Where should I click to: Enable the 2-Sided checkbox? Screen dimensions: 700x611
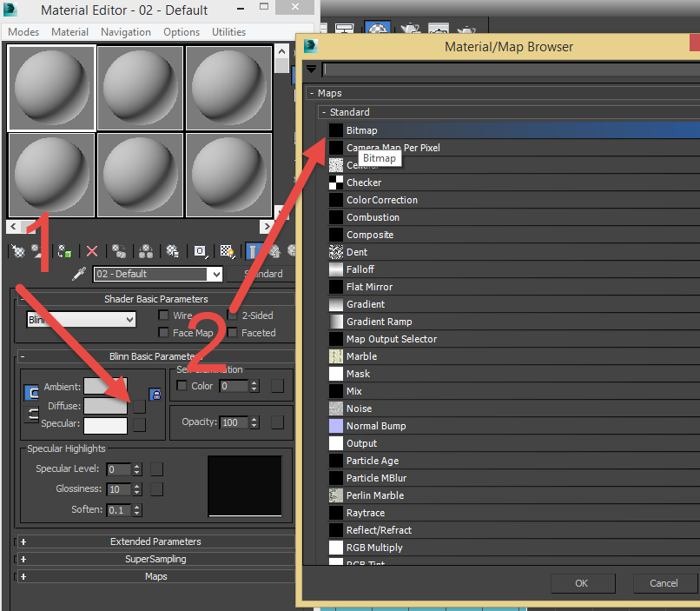pyautogui.click(x=232, y=315)
